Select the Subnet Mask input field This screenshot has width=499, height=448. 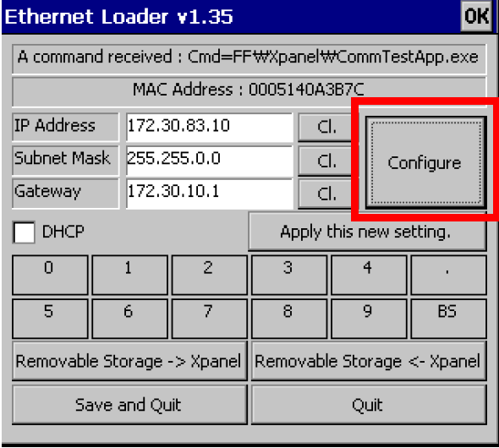209,161
